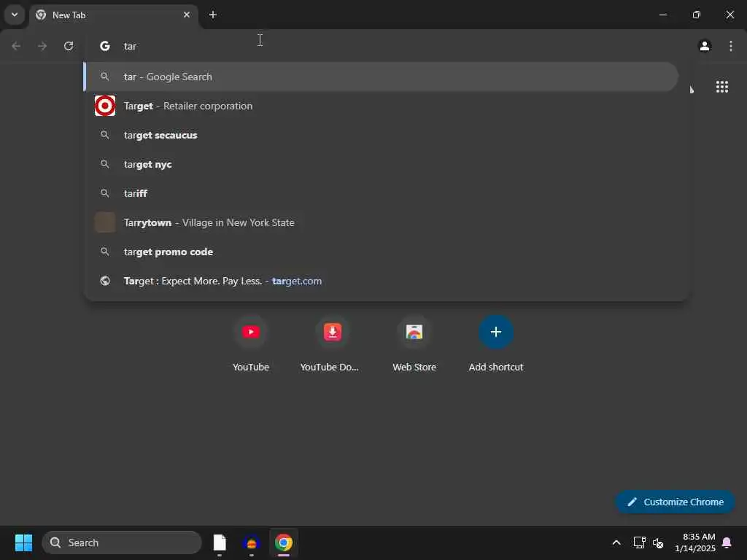
Task: Choose 'tariff' suggestion
Action: [381, 193]
